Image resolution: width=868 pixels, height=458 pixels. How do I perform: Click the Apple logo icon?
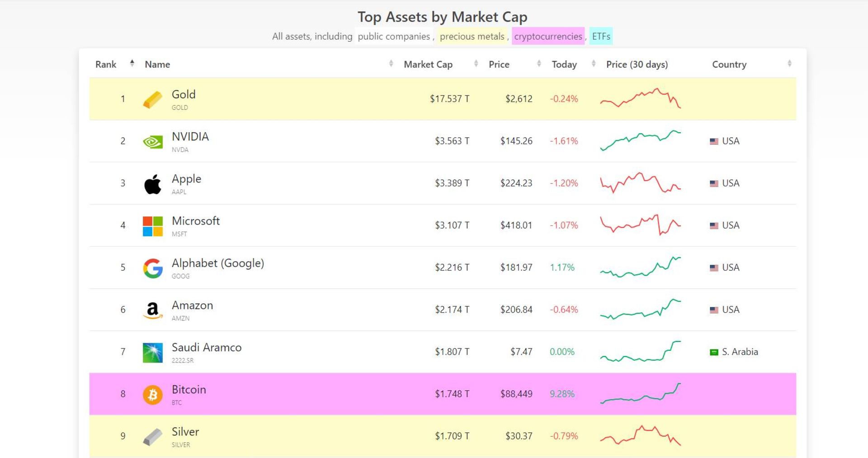[152, 184]
